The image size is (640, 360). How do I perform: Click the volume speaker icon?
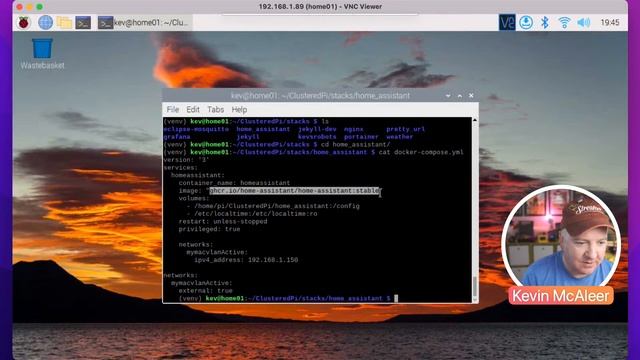pyautogui.click(x=584, y=22)
